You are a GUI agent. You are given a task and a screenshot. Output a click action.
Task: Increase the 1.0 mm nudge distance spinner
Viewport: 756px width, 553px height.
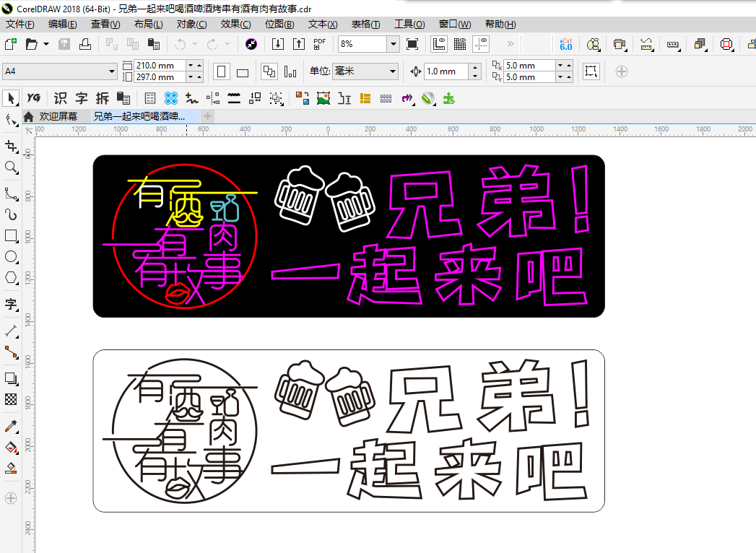[x=475, y=68]
